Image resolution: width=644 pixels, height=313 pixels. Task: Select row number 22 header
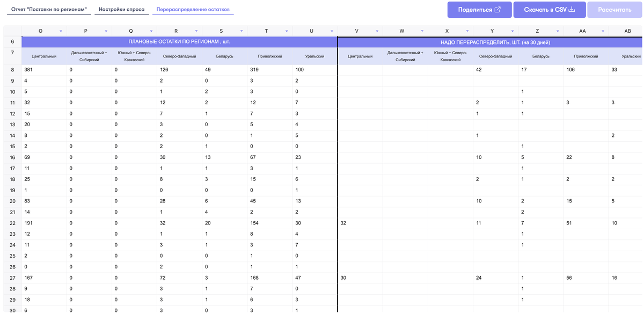click(12, 223)
